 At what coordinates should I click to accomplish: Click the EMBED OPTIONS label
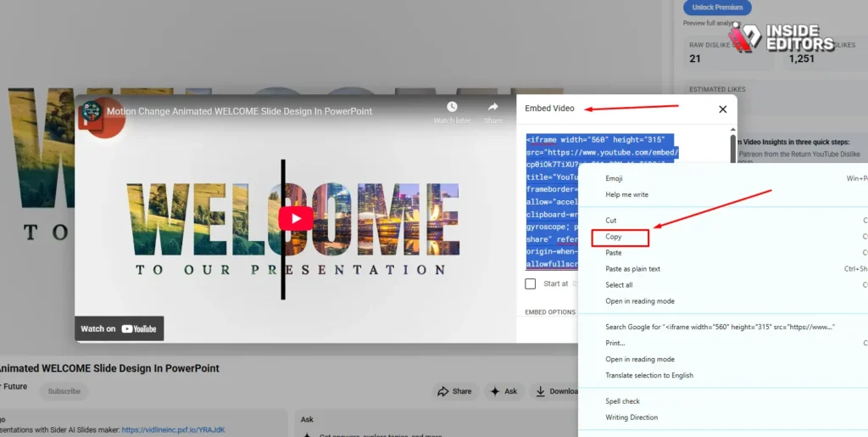point(550,311)
